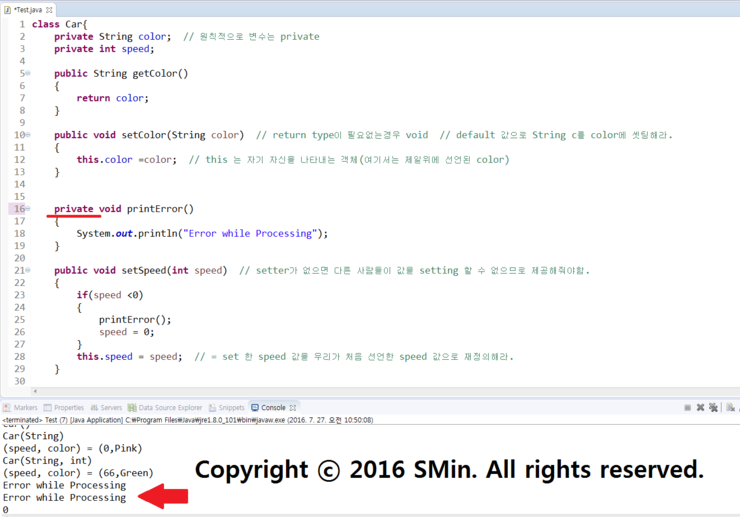This screenshot has height=517, width=740.
Task: Click 'printError();' call on line 25
Action: click(135, 319)
